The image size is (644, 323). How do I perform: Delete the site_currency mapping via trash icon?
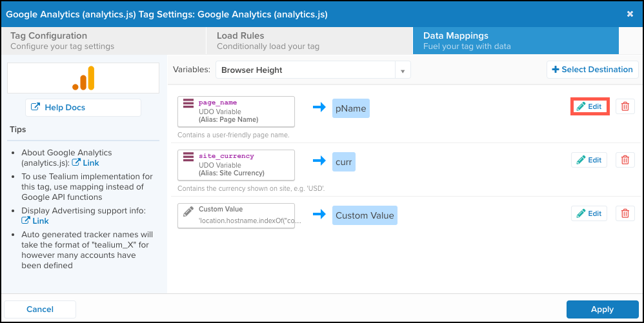tap(624, 160)
